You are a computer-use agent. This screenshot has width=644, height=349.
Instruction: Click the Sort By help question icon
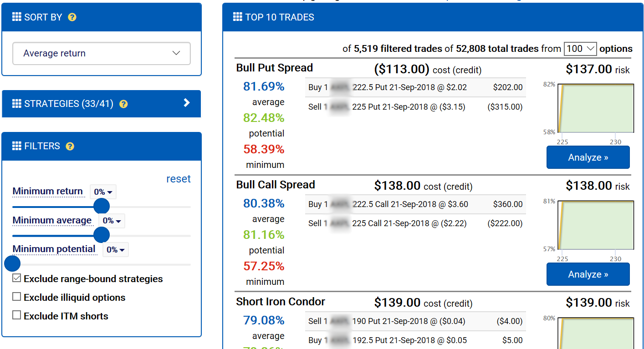coord(72,17)
